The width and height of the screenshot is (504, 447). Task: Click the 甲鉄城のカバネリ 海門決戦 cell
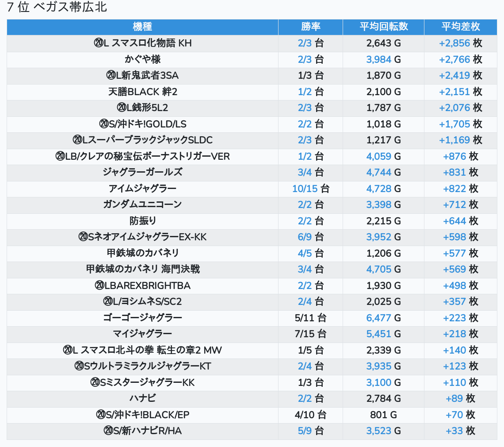tap(142, 269)
